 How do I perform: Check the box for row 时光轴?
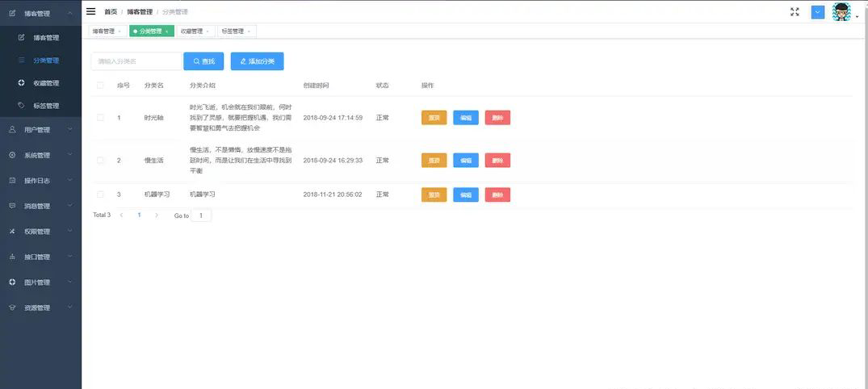click(x=100, y=118)
